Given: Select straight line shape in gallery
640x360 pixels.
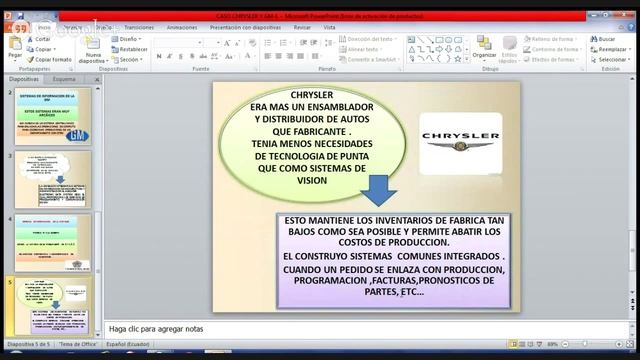Looking at the screenshot, I should coord(420,40).
